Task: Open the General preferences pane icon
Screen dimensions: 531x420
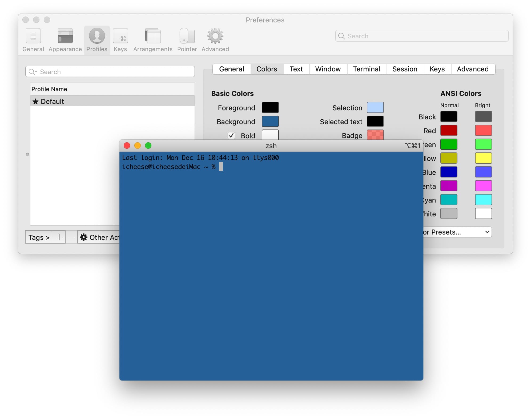Action: coord(33,36)
